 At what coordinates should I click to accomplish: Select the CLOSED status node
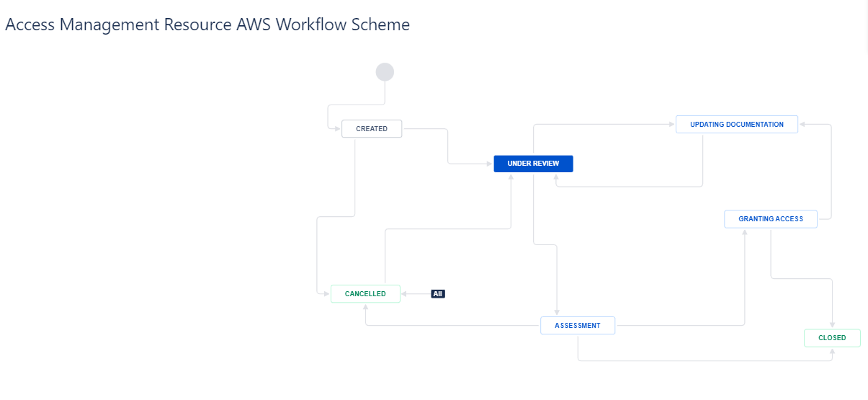tap(832, 337)
